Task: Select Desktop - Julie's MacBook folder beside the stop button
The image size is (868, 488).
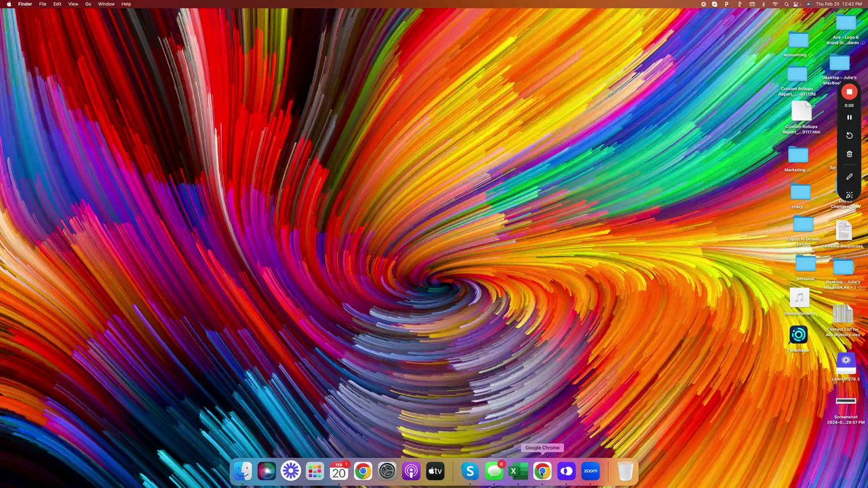Action: click(840, 64)
